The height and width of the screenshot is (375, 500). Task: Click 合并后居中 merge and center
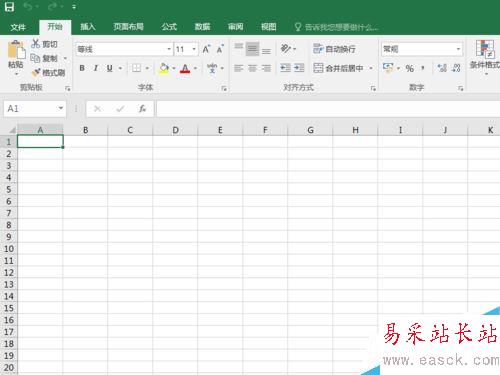(x=339, y=68)
